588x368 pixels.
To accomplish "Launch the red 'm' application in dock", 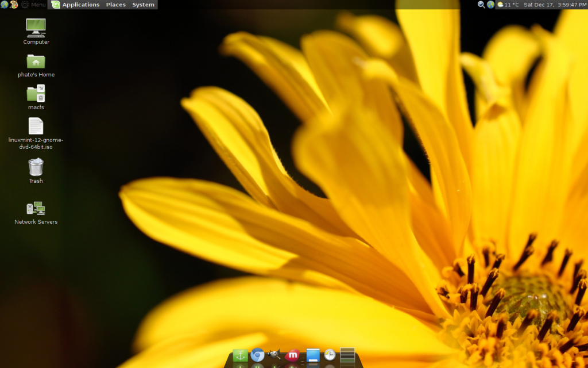I will (x=292, y=355).
